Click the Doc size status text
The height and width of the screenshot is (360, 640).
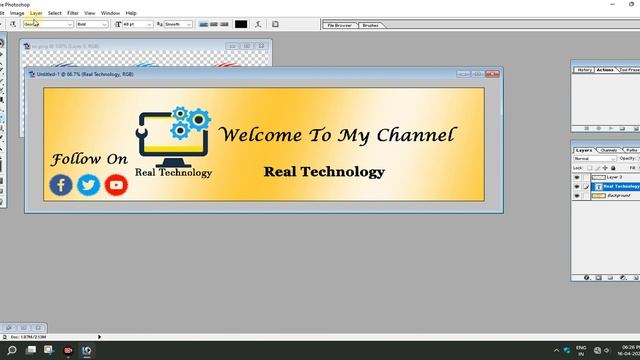click(28, 337)
